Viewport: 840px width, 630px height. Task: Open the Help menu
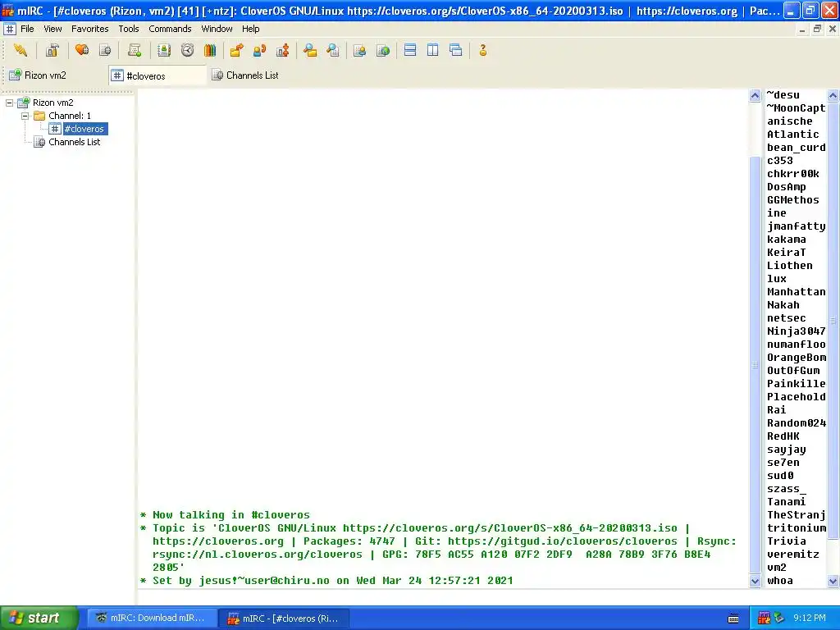click(x=250, y=29)
